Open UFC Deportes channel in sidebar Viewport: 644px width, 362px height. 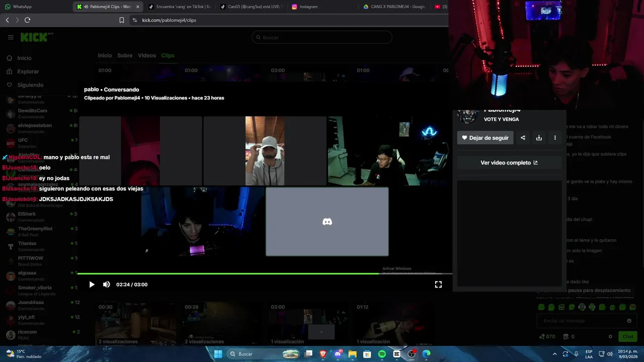coord(40,143)
